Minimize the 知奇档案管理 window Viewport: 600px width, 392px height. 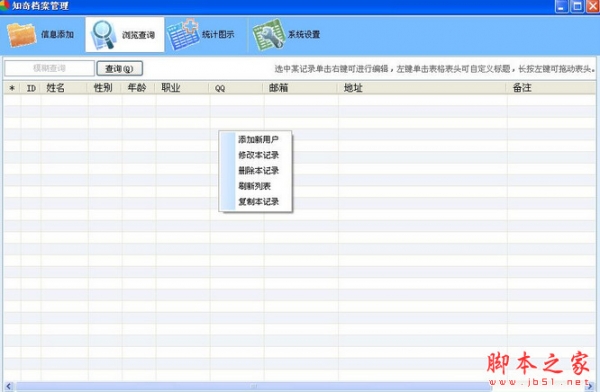tap(561, 6)
